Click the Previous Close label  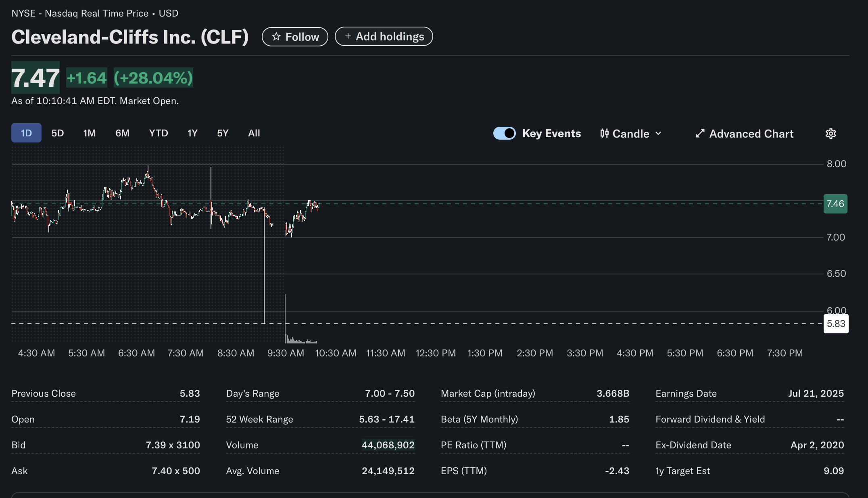click(x=44, y=393)
